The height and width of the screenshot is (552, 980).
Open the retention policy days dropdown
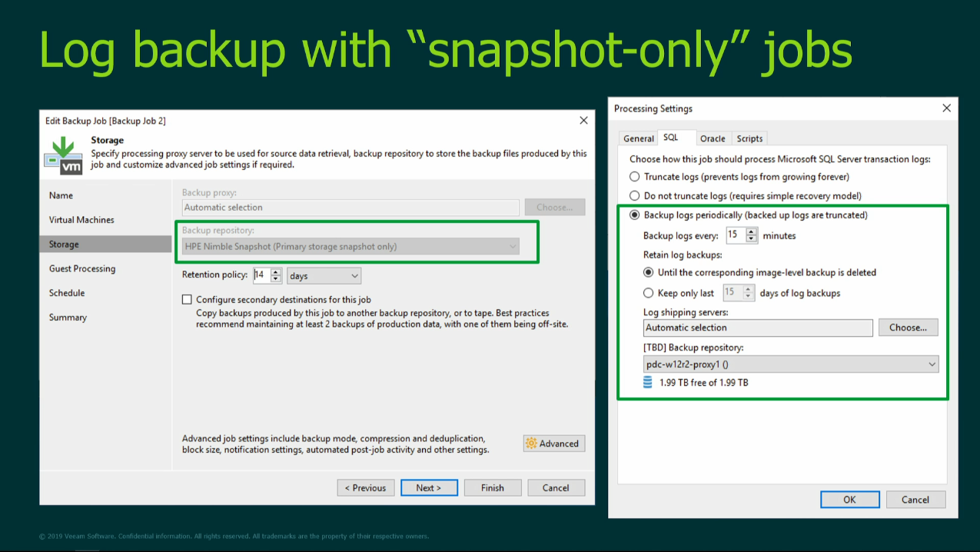[324, 276]
